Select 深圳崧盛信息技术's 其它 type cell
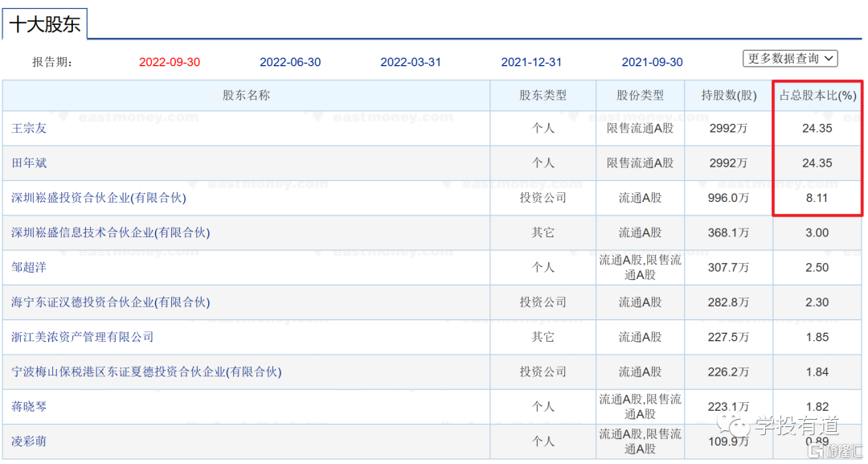 tap(543, 233)
